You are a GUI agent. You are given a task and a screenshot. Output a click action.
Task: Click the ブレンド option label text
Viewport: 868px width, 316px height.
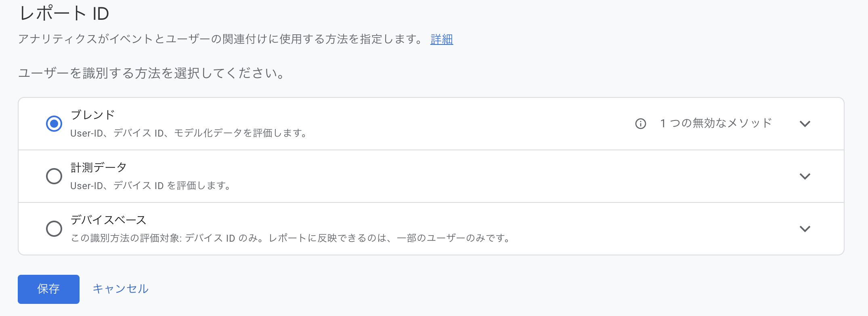click(x=92, y=114)
